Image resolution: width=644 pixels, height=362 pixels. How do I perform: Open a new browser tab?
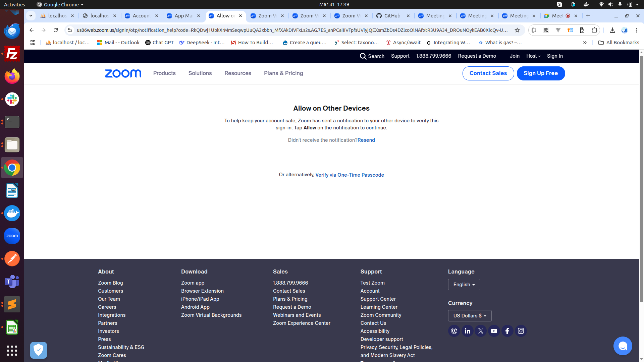click(x=588, y=16)
